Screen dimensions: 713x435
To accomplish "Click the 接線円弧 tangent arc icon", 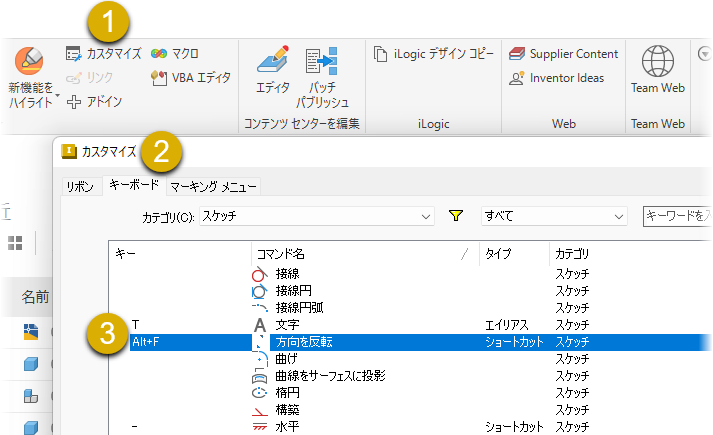I will (x=260, y=308).
